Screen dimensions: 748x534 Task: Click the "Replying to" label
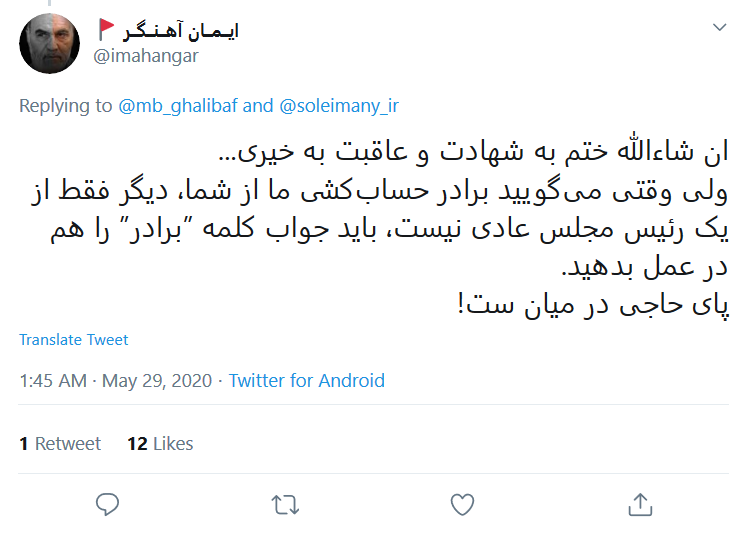pos(65,106)
